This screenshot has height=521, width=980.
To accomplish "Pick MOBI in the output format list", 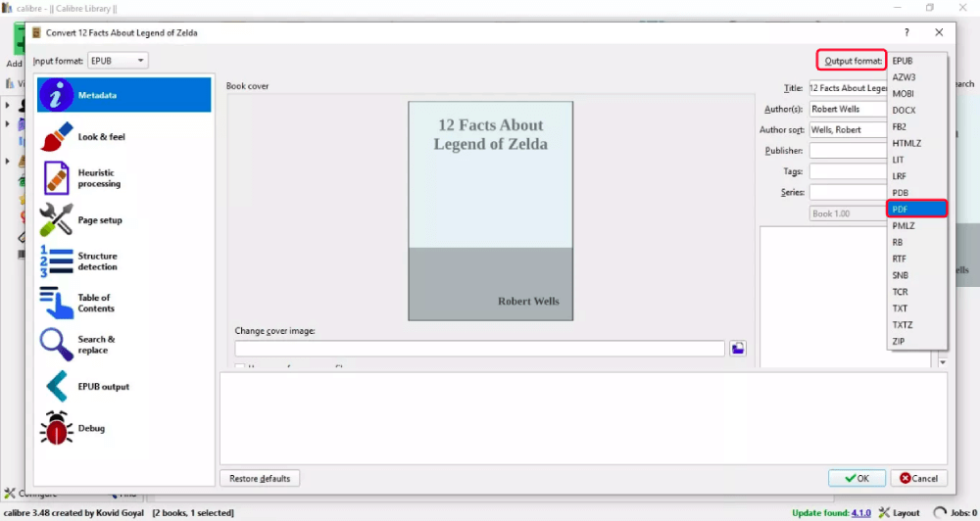I will point(904,94).
